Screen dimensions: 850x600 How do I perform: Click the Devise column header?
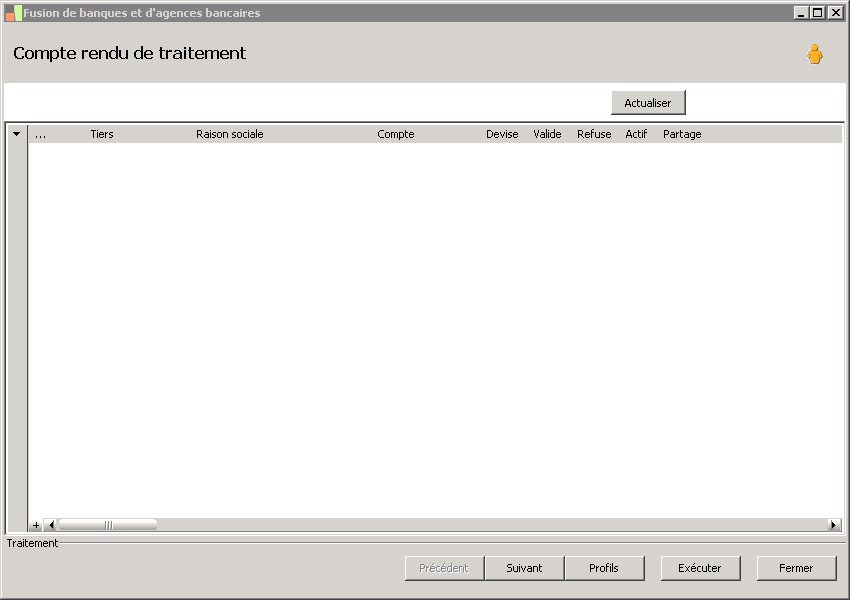click(x=502, y=134)
